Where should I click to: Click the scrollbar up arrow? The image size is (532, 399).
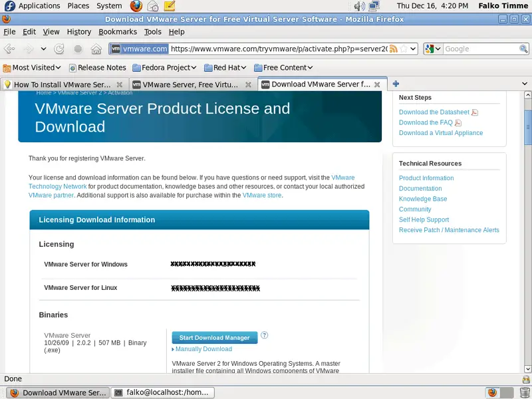point(527,94)
